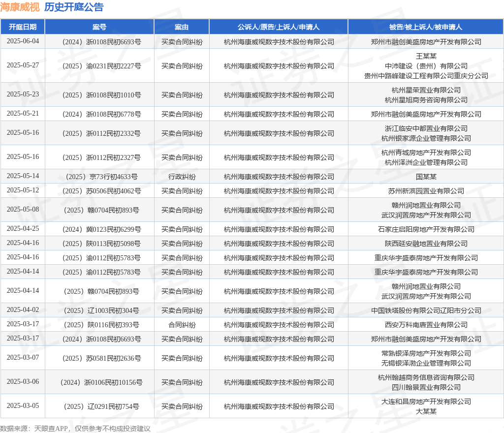Select case number (2025)苏0506民初4062号
Screen dimensions: 504x433
click(x=101, y=191)
